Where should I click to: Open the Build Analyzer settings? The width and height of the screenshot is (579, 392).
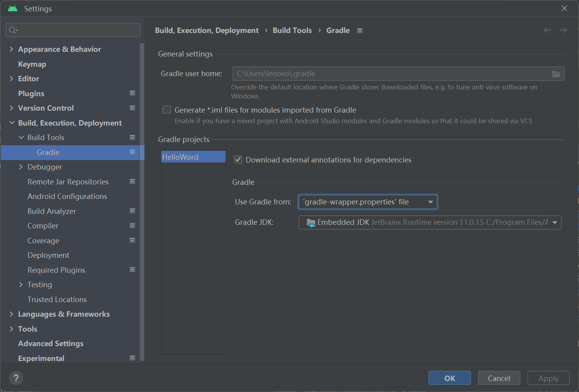click(52, 211)
